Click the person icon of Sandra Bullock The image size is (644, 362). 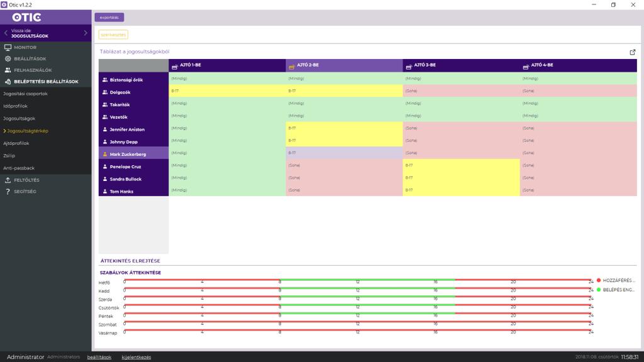(105, 178)
